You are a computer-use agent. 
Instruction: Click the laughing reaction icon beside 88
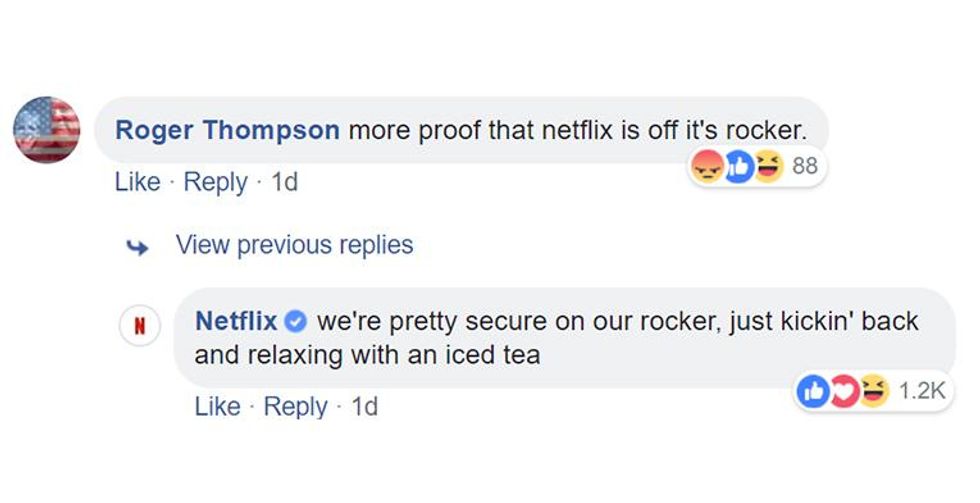coord(767,168)
